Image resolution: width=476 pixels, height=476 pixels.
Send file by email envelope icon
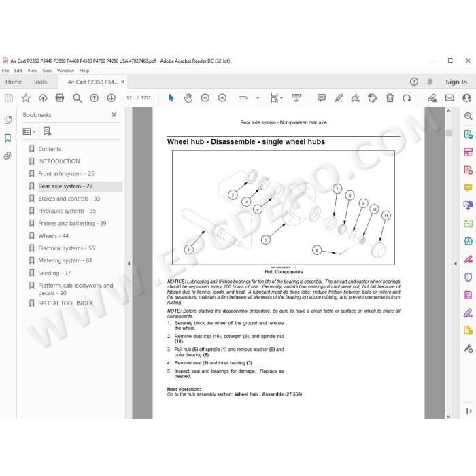[449, 98]
